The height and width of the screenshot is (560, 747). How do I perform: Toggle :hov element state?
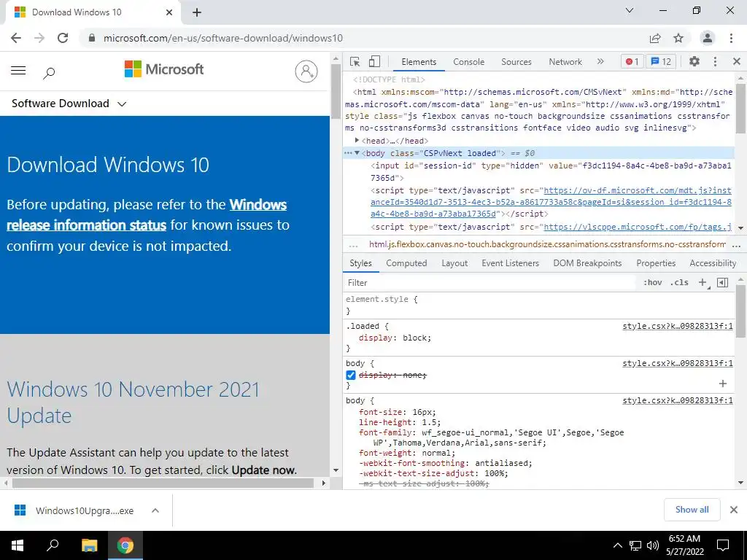click(x=653, y=282)
